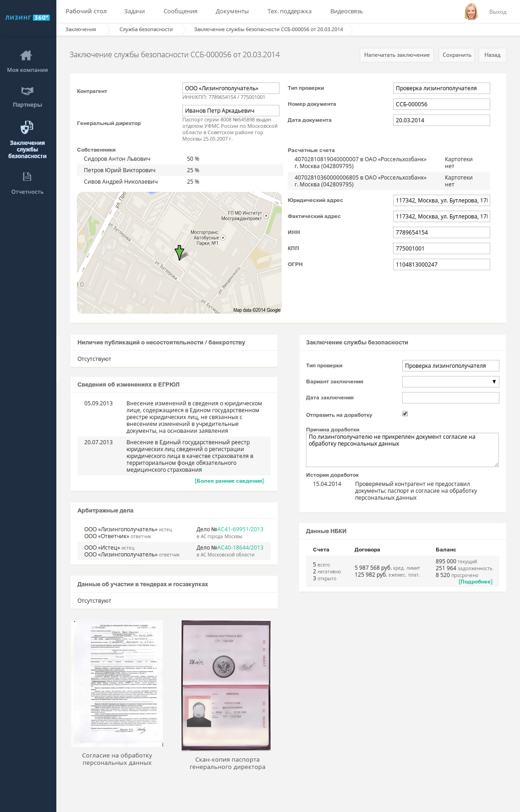520x812 pixels.
Task: Click the Выход logout link
Action: click(498, 12)
